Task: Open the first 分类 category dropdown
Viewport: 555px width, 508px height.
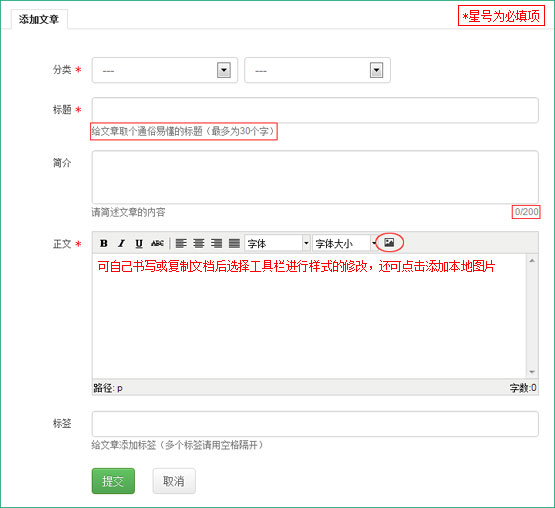Action: [x=165, y=70]
